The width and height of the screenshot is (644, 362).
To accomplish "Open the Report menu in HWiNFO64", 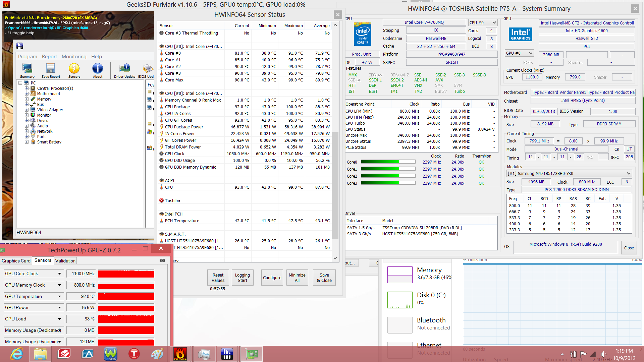I will point(49,57).
